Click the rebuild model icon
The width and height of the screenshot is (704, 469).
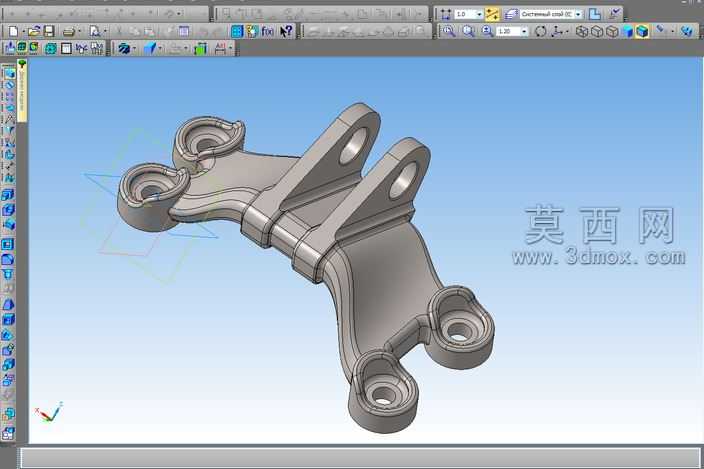tap(686, 31)
